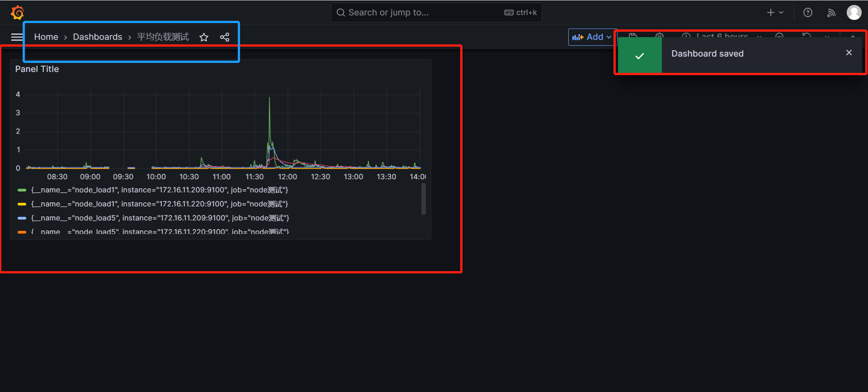Share the dashboard via share icon

225,37
